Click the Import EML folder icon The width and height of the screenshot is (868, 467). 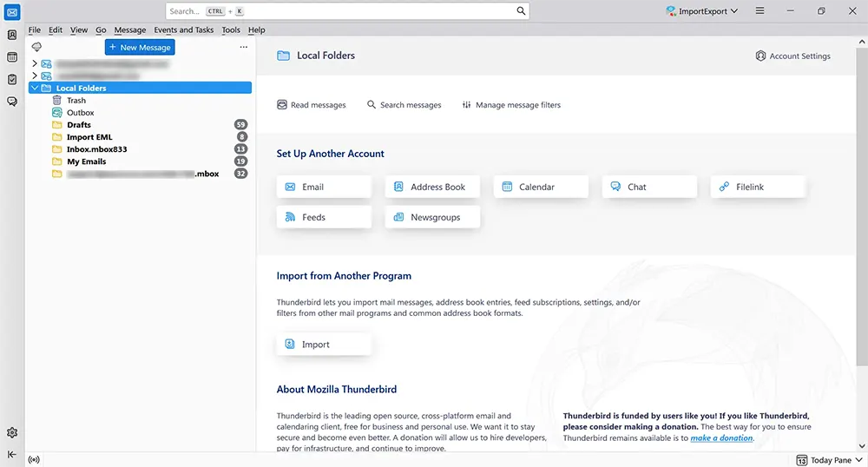click(x=56, y=136)
